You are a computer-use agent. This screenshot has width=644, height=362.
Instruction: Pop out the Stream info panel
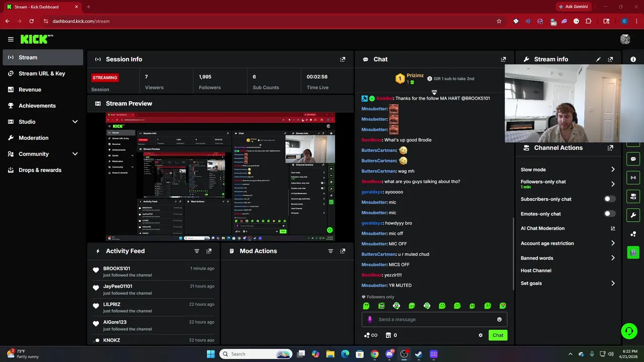610,59
